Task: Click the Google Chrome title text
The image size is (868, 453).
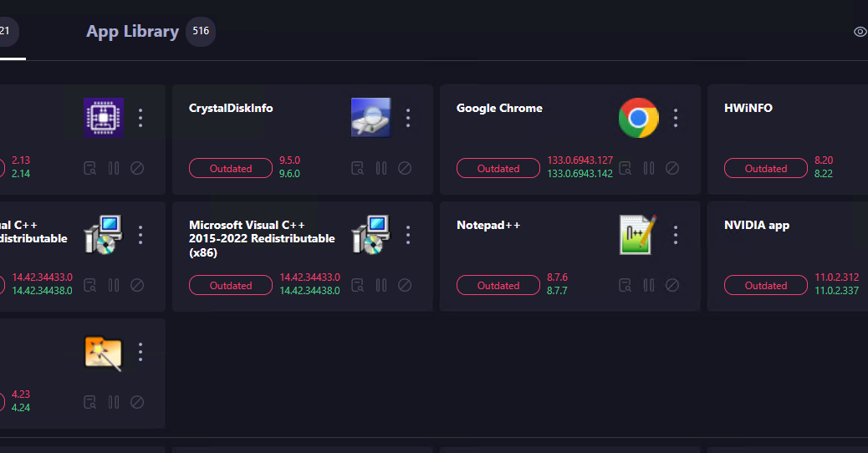Action: pos(499,108)
